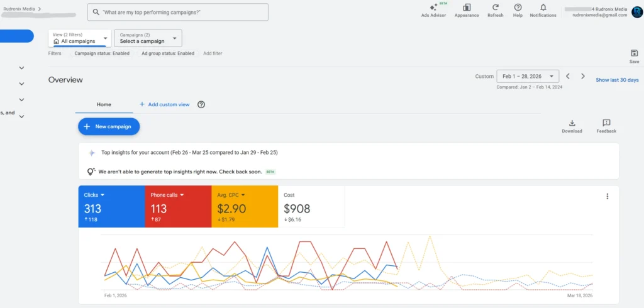Viewport: 644px width, 308px height.
Task: Select the Home tab
Action: pos(104,104)
